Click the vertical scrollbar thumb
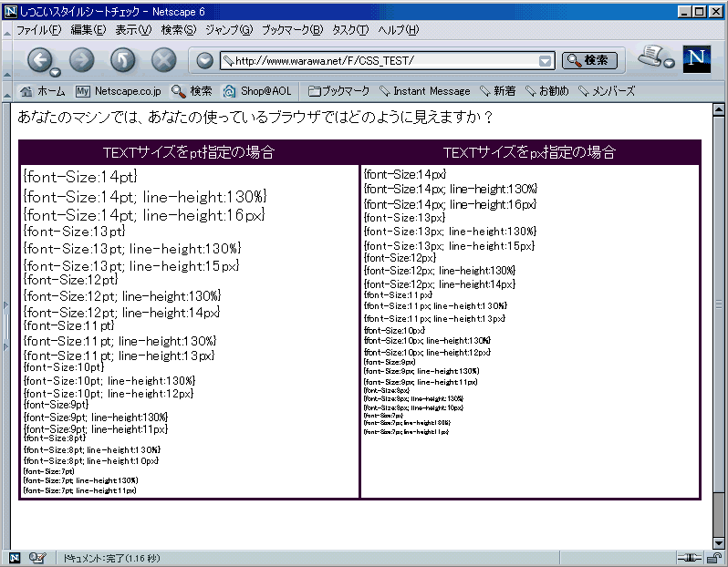Image resolution: width=728 pixels, height=567 pixels. point(718,304)
